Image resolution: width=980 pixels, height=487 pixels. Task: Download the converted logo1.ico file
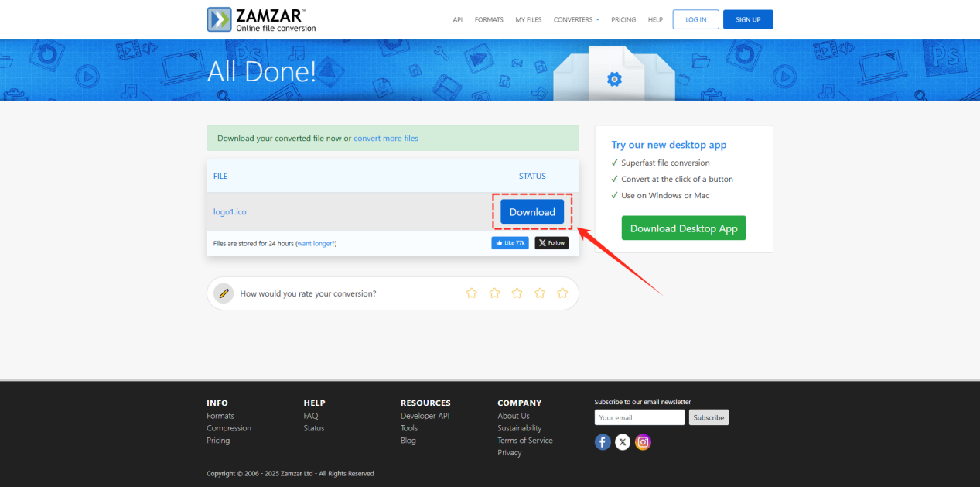point(532,212)
